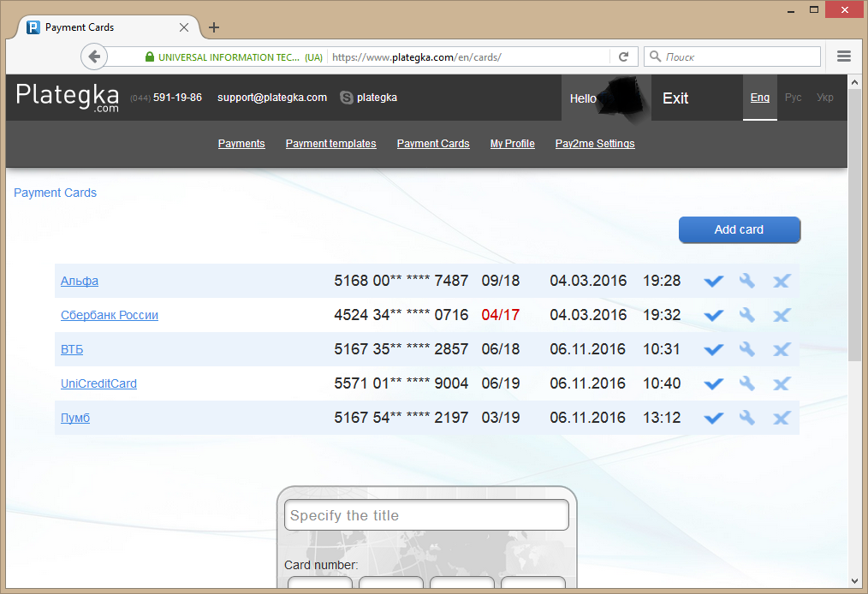Click the search magnifier icon in search box
868x594 pixels.
(655, 56)
